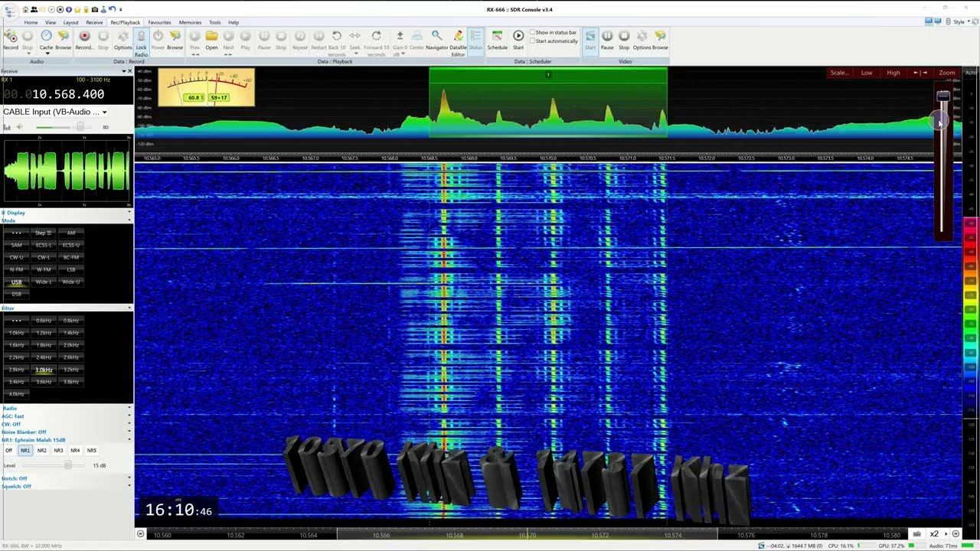Select the CW-U mode button

pyautogui.click(x=16, y=257)
